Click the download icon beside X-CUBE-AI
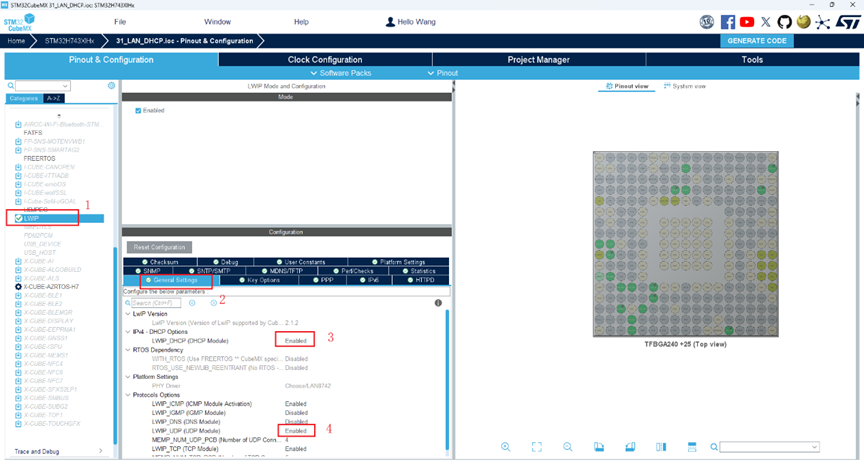 [18, 261]
